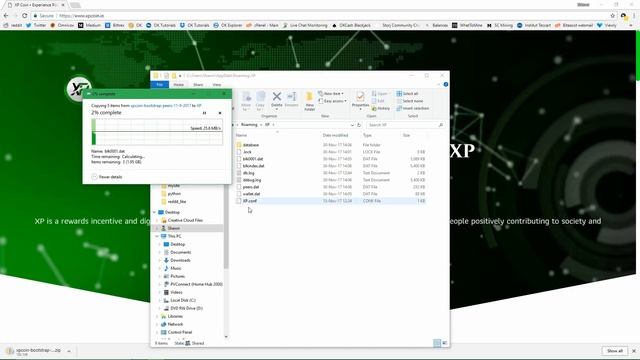Select the python folder in the navigation pane
The width and height of the screenshot is (640, 360).
coord(174,193)
